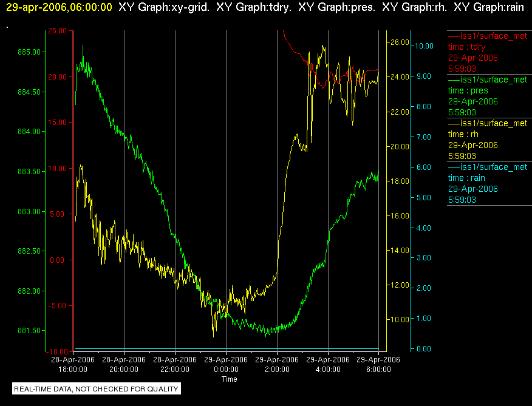Click the 883.00 green pressure axis value
532x406 pixels.
click(x=29, y=211)
